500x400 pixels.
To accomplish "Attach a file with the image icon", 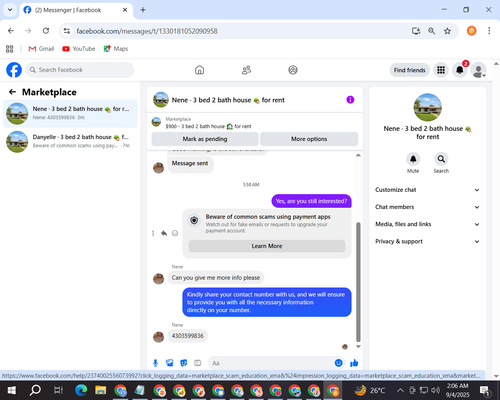I will [170, 363].
